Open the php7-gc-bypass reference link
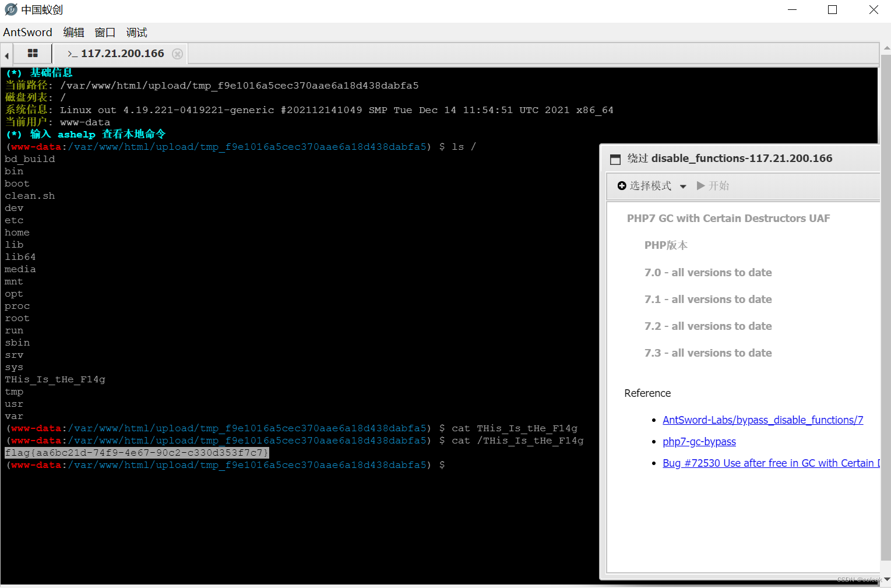The height and width of the screenshot is (588, 891). 699,441
